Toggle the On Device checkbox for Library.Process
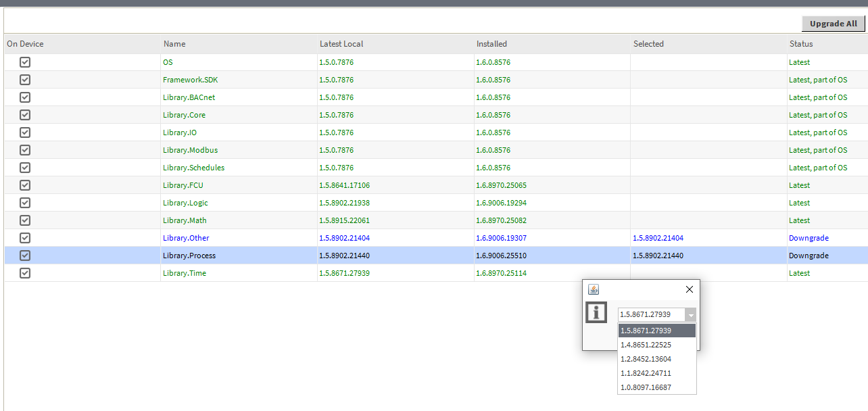This screenshot has width=868, height=411. coord(25,256)
